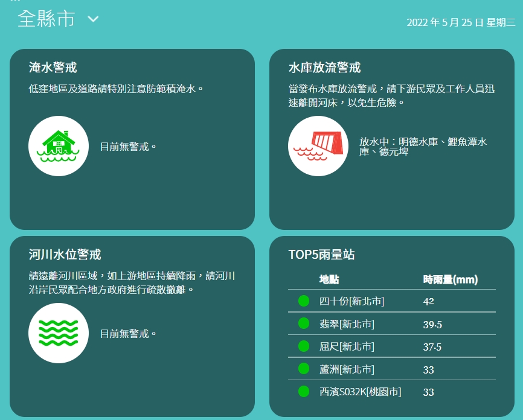Click rainfall value 33 for 蘆洲

[429, 370]
